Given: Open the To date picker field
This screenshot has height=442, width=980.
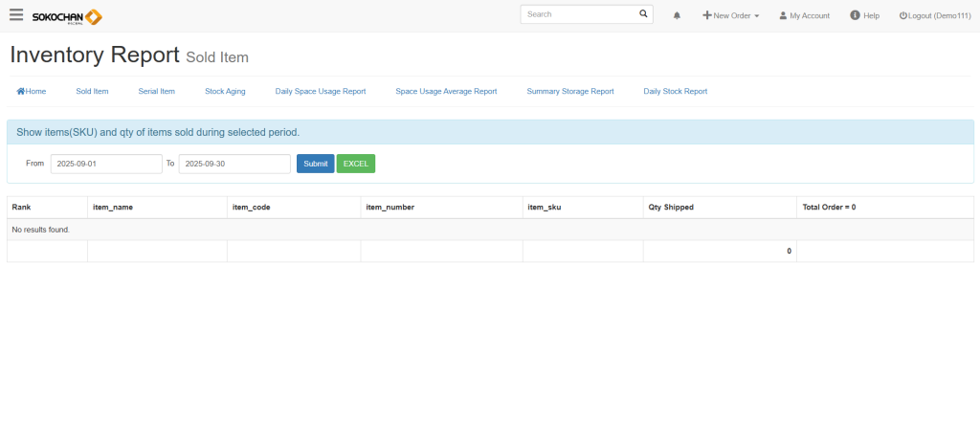Looking at the screenshot, I should (x=234, y=165).
